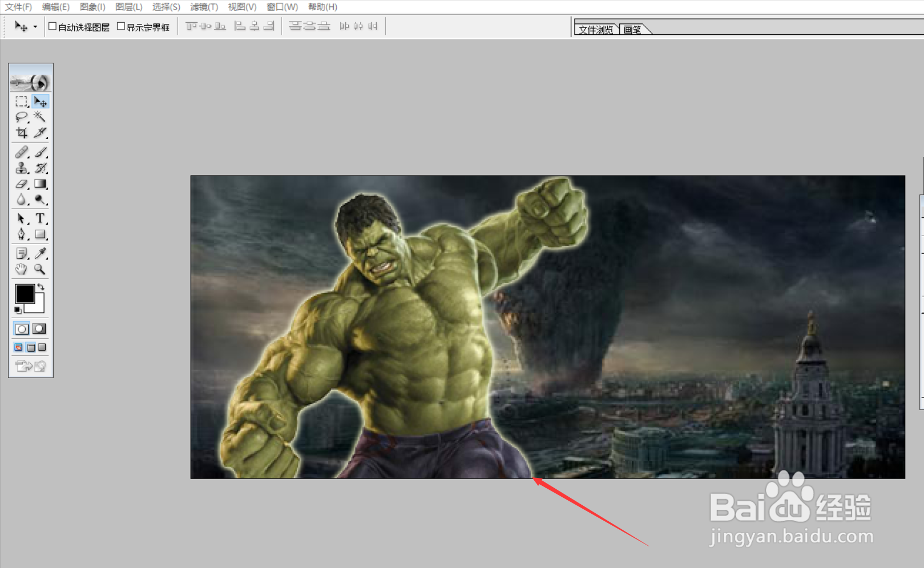
Task: Switch to Standard screen mode
Action: 19,347
